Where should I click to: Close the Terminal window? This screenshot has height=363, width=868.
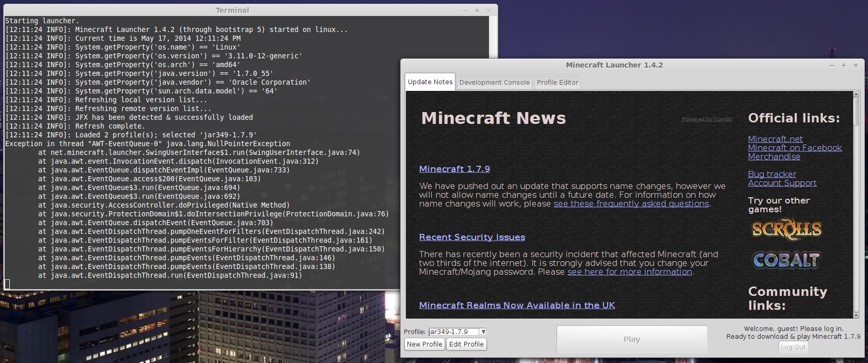(x=488, y=11)
